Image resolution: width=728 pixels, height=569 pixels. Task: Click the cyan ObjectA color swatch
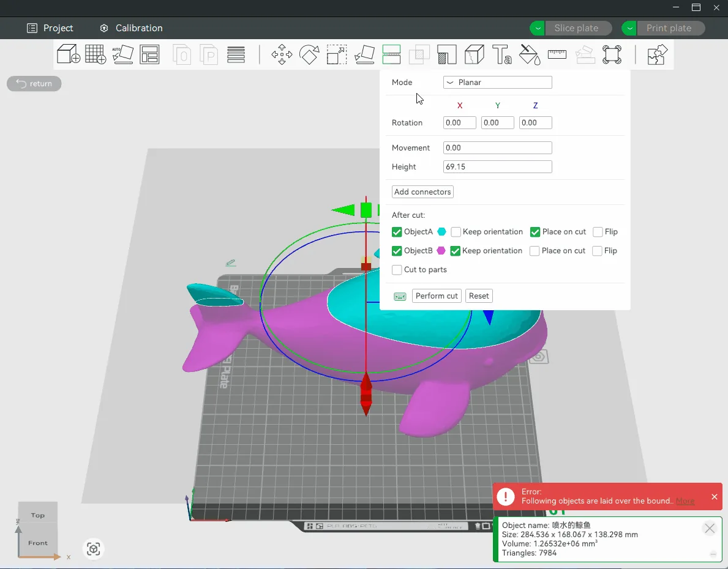coord(441,232)
